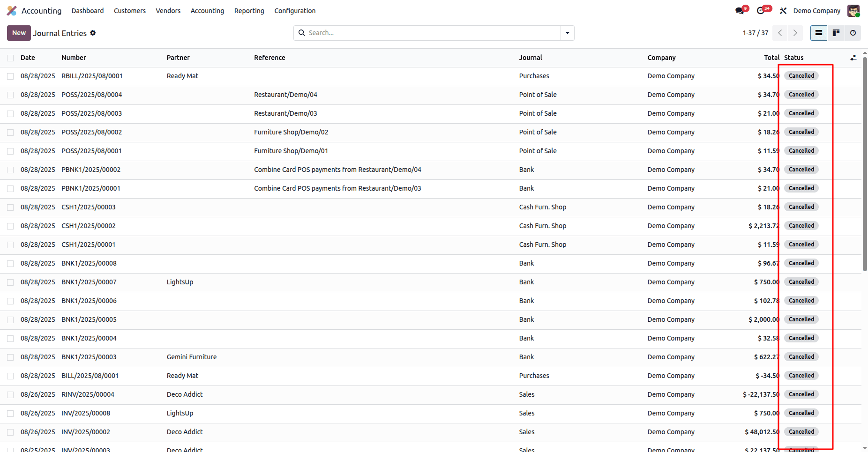Select all rows with header checkbox

click(10, 58)
